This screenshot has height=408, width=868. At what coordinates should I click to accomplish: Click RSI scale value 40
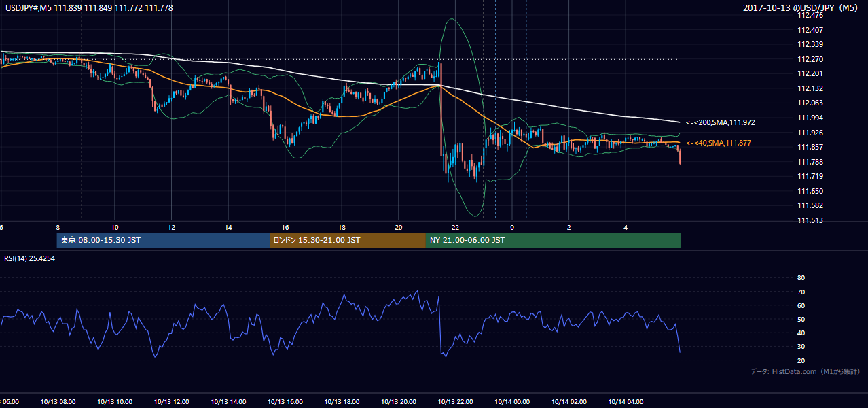801,333
